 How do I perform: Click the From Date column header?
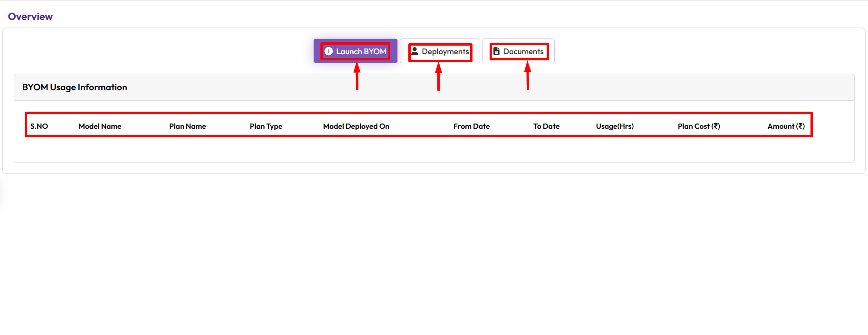tap(471, 126)
